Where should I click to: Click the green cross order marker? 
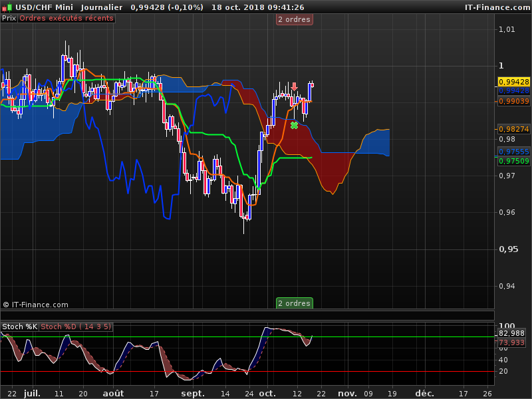click(294, 125)
